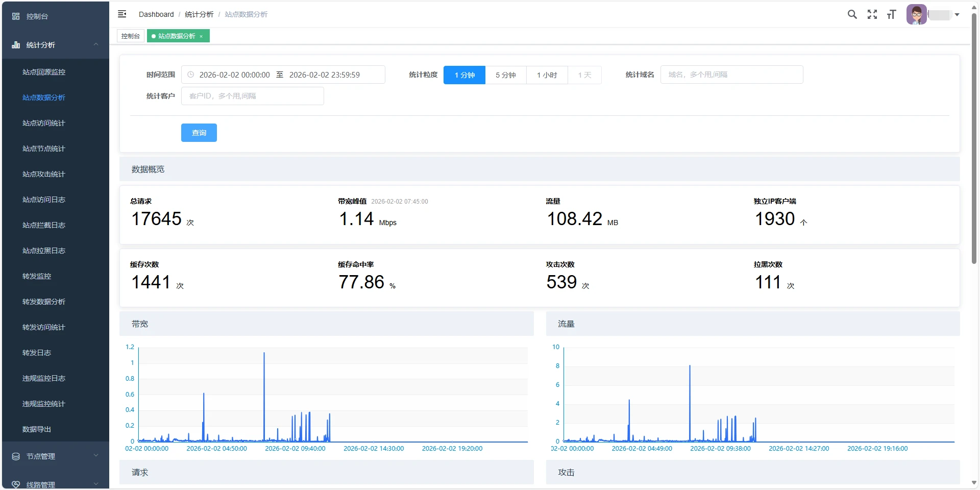
Task: Go to Dashboard breadcrumb link
Action: pyautogui.click(x=156, y=14)
